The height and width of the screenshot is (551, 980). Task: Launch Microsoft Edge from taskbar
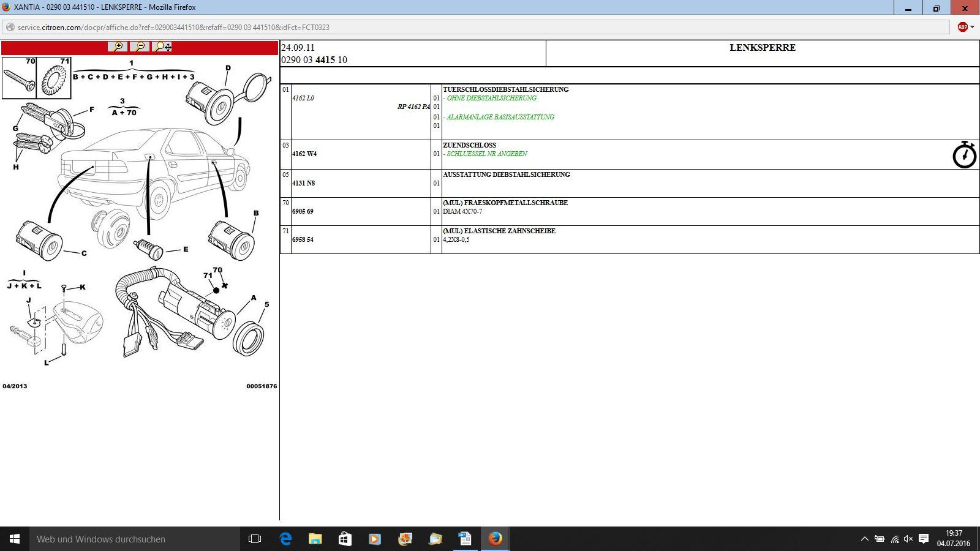tap(285, 539)
